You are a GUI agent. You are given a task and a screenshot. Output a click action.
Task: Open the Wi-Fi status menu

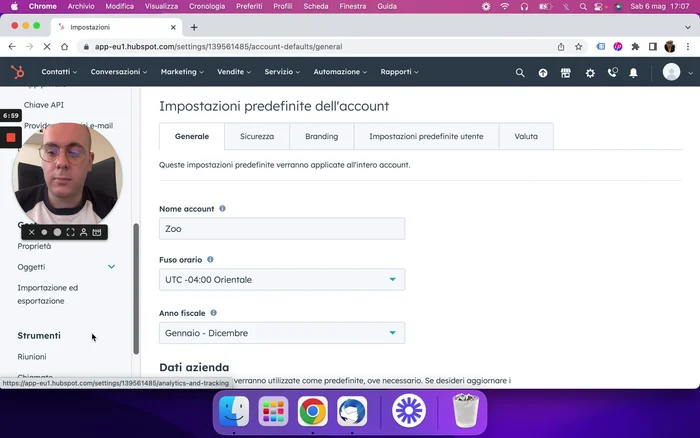tap(504, 6)
